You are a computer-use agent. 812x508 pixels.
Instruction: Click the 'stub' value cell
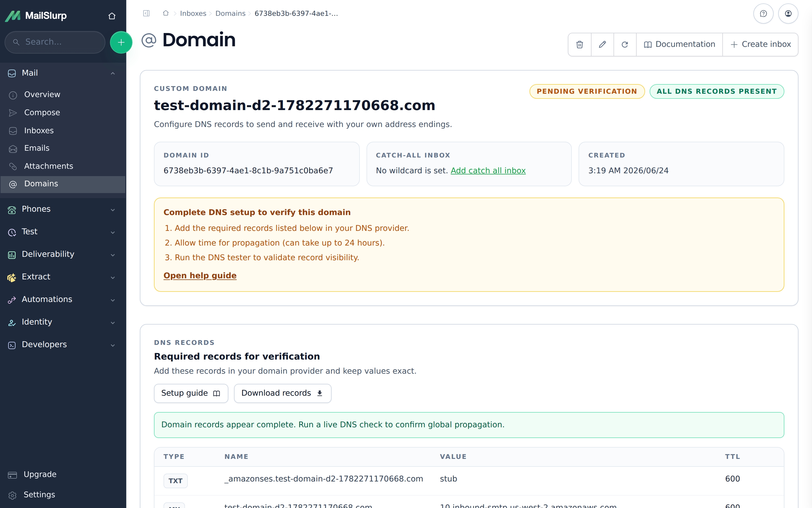(x=448, y=479)
